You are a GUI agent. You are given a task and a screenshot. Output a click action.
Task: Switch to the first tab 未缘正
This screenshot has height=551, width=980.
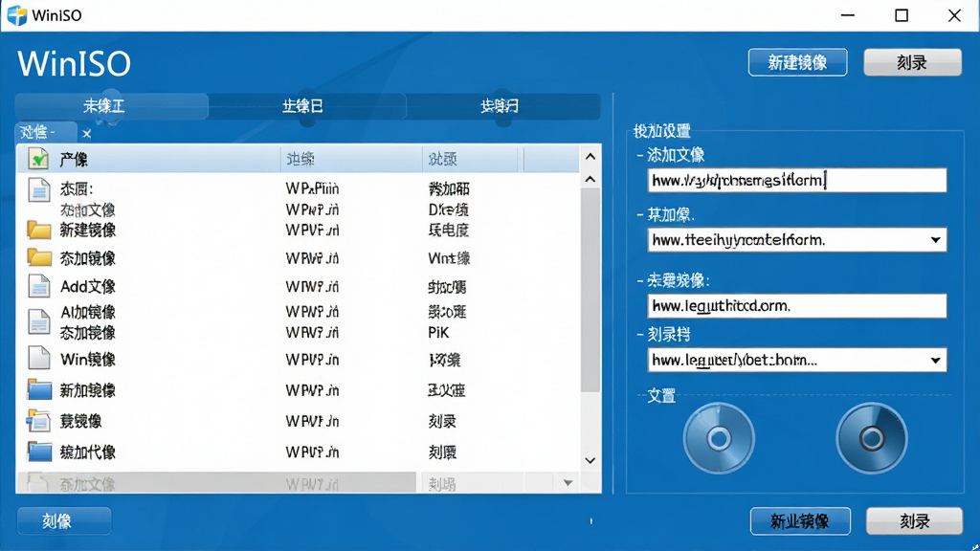pyautogui.click(x=111, y=106)
